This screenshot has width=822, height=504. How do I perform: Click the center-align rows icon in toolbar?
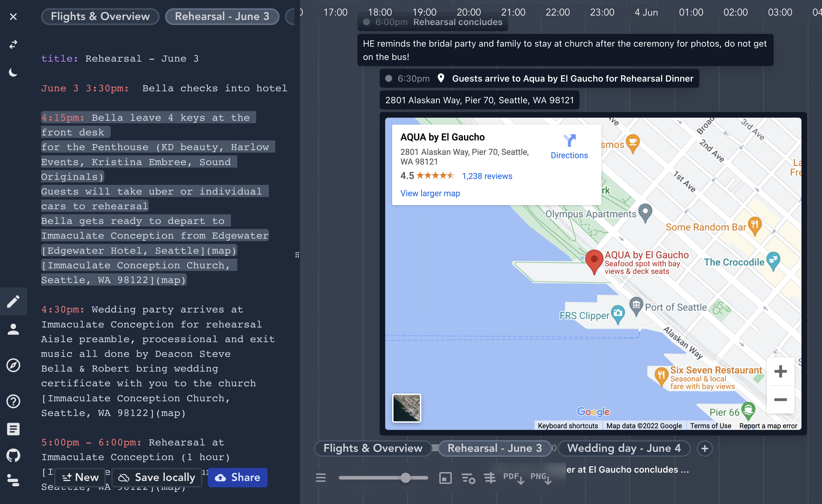490,478
